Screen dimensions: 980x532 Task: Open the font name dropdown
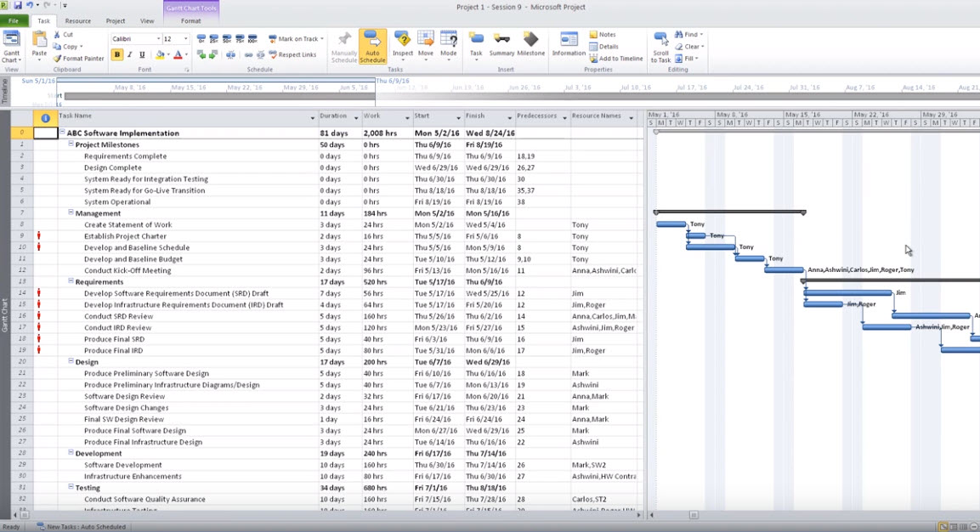pyautogui.click(x=158, y=39)
